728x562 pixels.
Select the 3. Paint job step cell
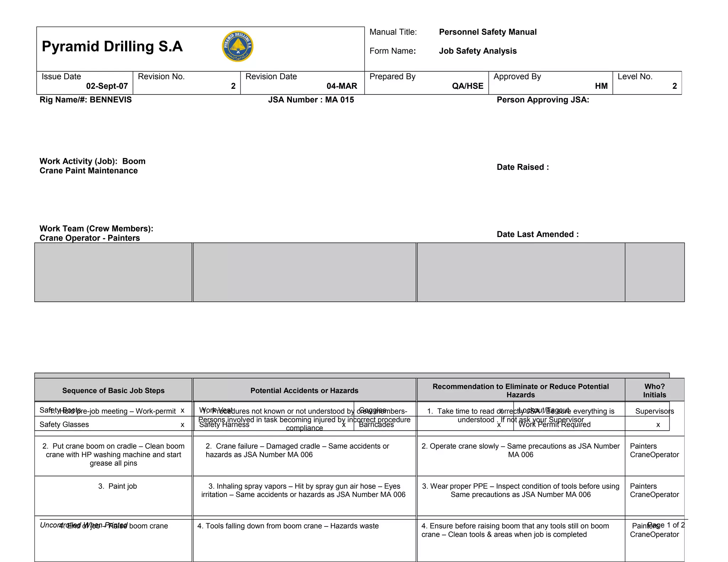(117, 486)
